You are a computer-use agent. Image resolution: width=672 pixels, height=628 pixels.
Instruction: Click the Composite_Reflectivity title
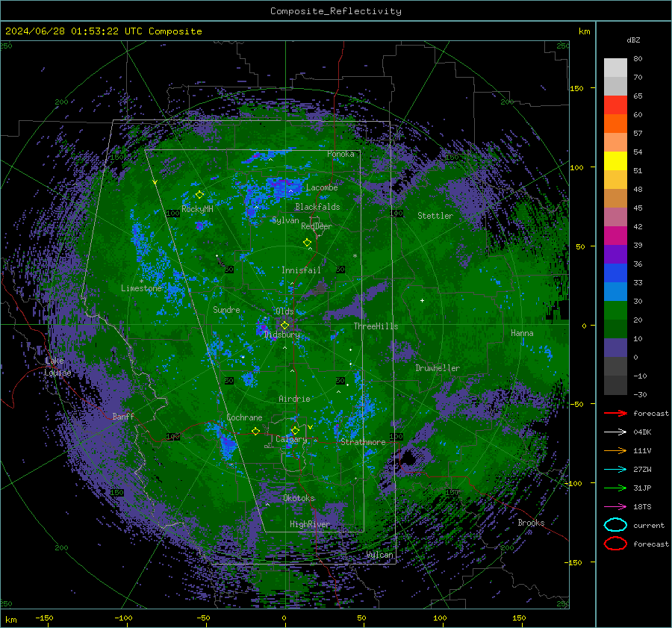tap(336, 11)
